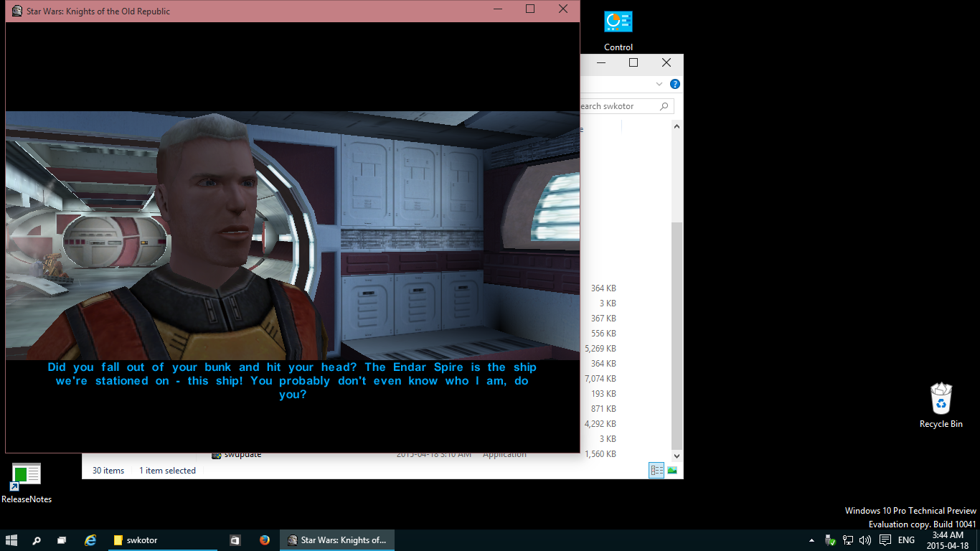Image resolution: width=980 pixels, height=551 pixels.
Task: Click the 5,269 KB file size
Action: (600, 349)
